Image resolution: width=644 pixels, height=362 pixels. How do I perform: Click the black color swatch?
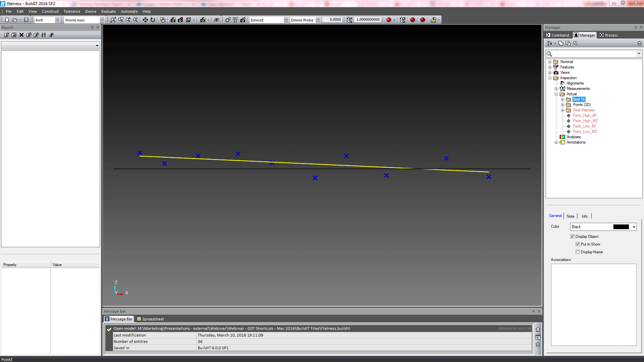pos(621,227)
